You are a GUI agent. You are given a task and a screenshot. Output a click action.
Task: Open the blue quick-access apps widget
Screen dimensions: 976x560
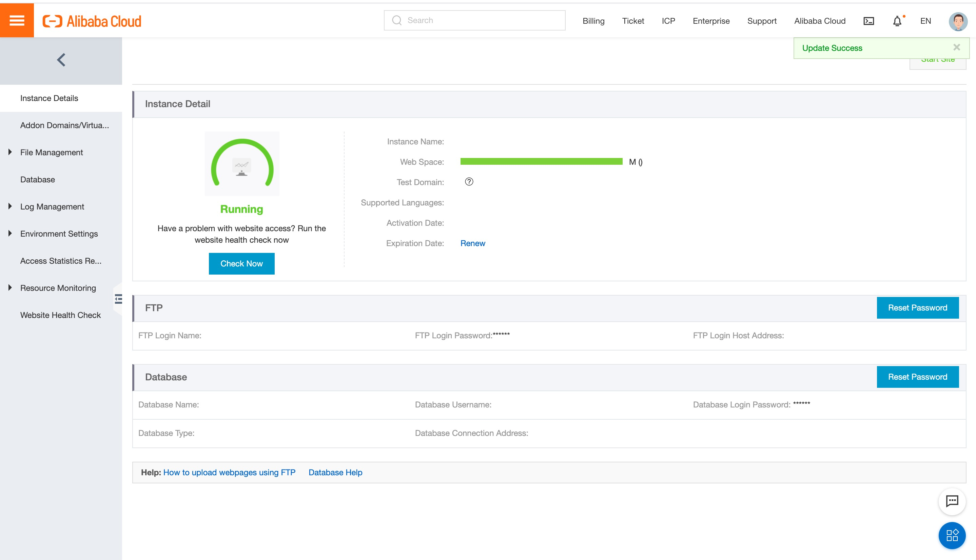[x=952, y=535]
